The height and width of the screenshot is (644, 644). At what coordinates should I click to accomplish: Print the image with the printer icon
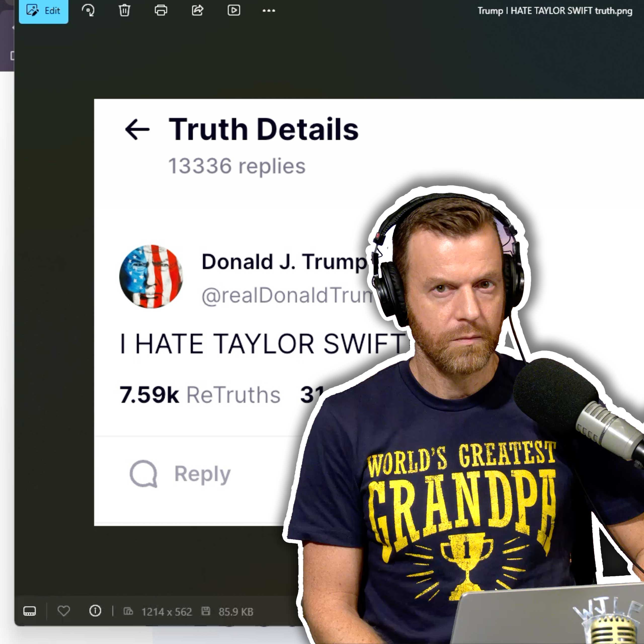click(x=161, y=11)
